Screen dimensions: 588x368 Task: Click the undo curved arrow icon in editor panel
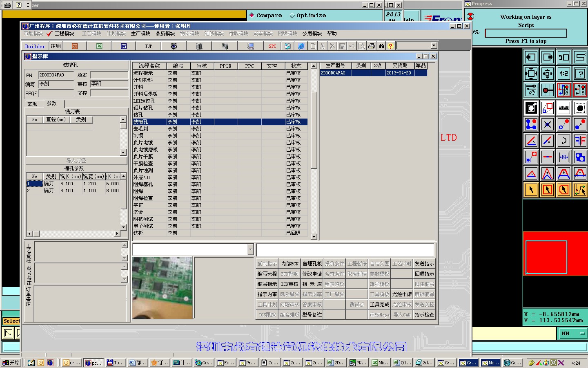tap(564, 141)
